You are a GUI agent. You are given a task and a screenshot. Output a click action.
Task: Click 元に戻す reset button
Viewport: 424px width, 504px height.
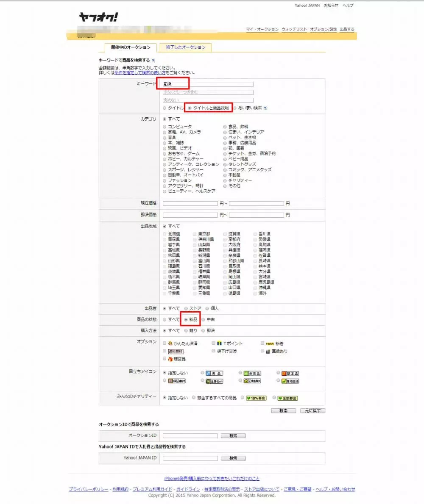[312, 411]
